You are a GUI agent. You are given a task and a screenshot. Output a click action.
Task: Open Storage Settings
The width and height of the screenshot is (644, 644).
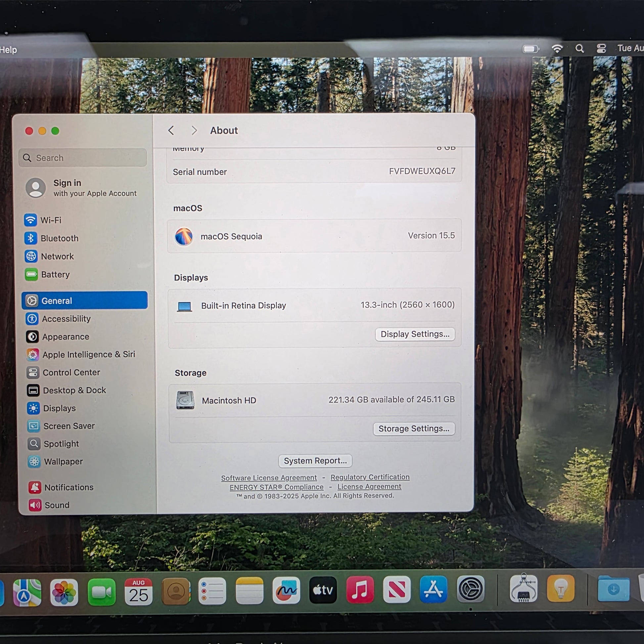click(x=414, y=428)
